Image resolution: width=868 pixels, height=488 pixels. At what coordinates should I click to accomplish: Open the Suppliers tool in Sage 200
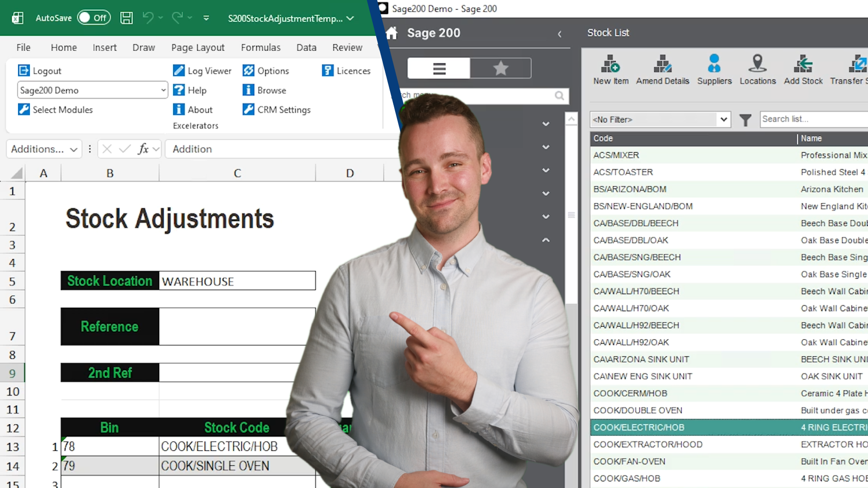pos(714,69)
